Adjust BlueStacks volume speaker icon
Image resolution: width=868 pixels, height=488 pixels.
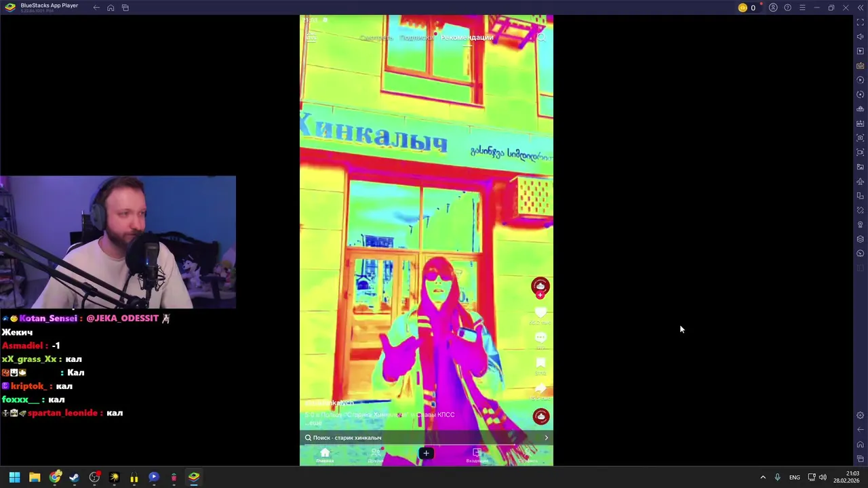tap(861, 37)
